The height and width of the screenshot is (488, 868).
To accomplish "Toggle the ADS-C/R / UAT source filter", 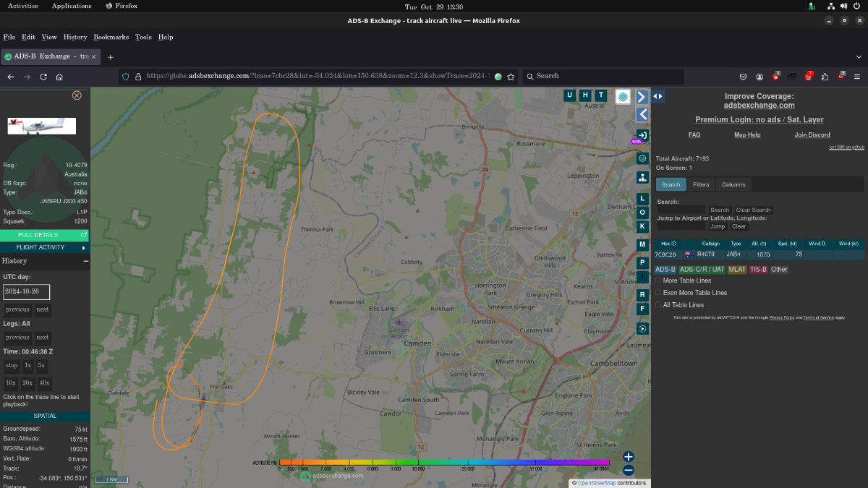I will point(702,270).
